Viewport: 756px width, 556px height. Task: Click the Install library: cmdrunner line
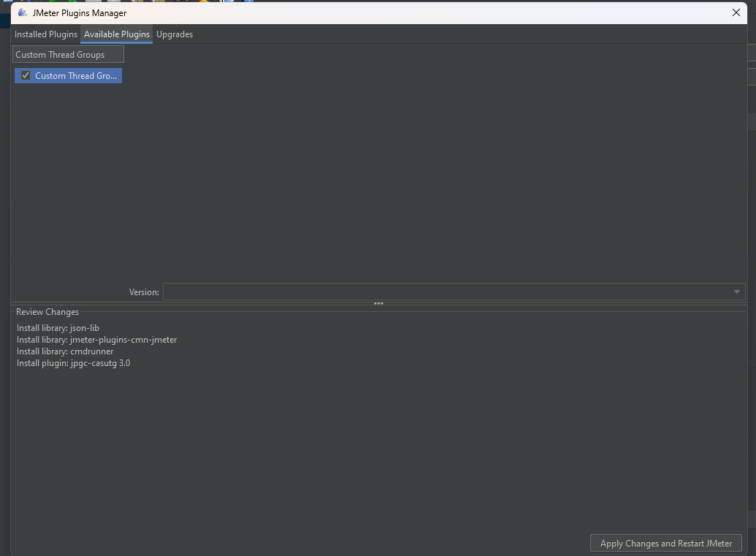pos(65,351)
